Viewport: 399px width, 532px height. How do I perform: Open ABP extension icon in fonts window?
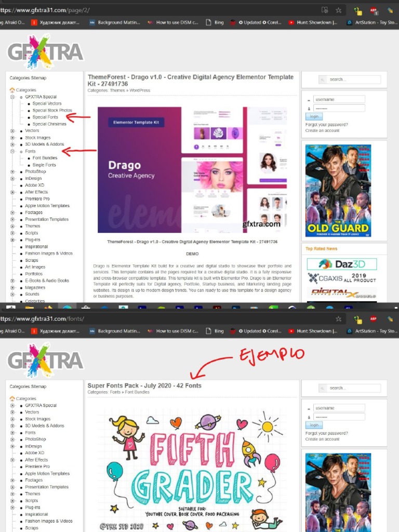click(x=373, y=318)
